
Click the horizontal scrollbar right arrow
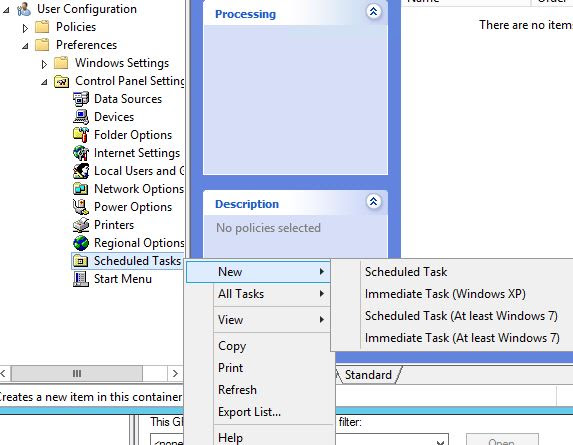click(175, 373)
